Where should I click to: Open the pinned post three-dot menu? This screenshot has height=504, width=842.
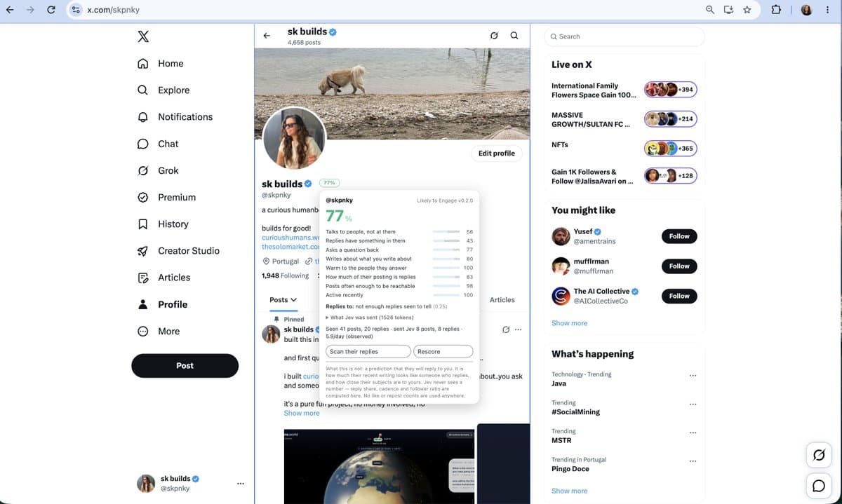coord(519,329)
